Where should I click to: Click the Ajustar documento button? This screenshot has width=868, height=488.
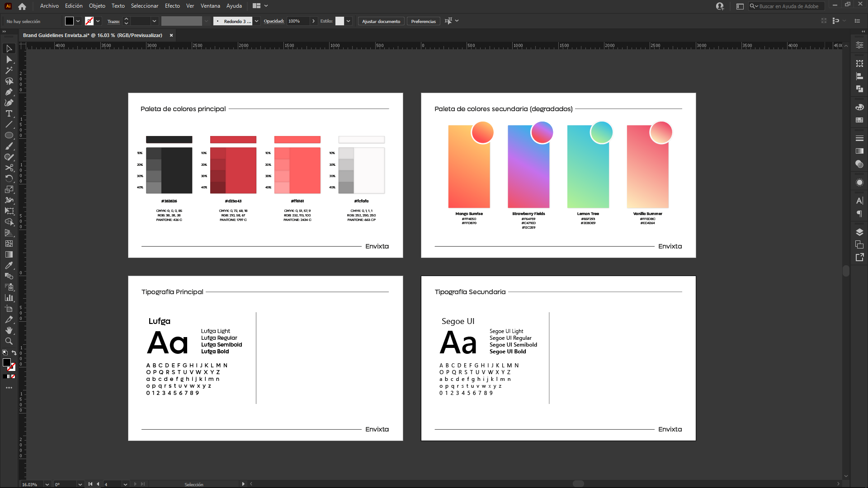tap(381, 21)
